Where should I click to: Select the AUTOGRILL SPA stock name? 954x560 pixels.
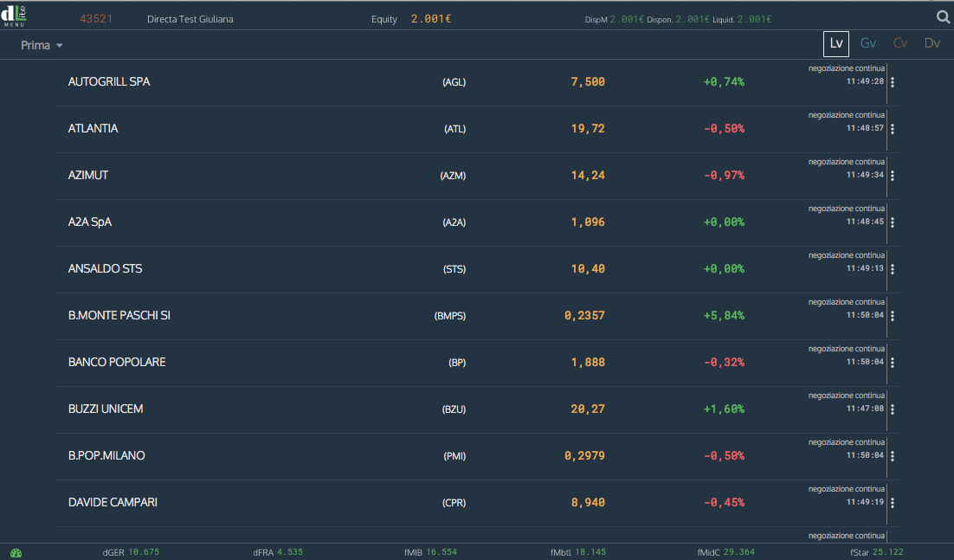coord(109,81)
